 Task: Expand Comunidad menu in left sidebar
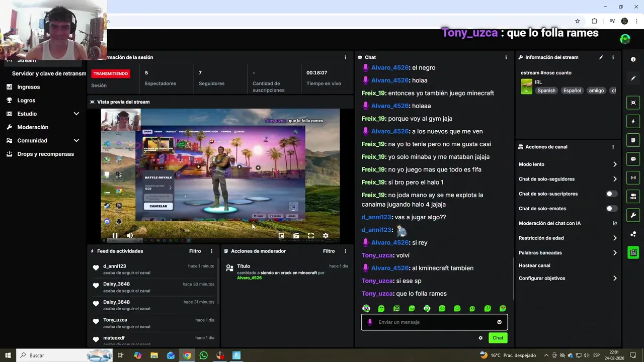click(x=76, y=141)
